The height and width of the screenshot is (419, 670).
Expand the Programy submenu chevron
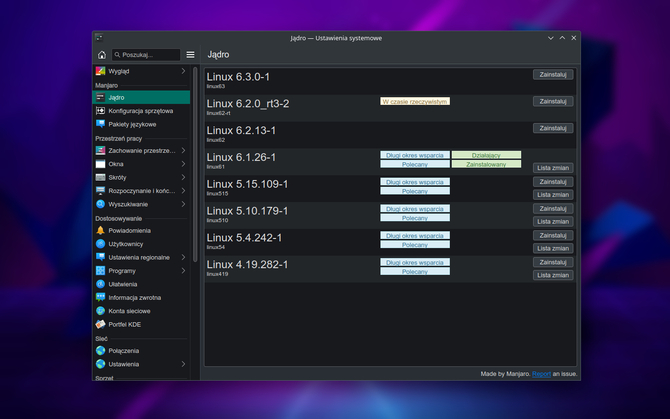[x=183, y=271]
